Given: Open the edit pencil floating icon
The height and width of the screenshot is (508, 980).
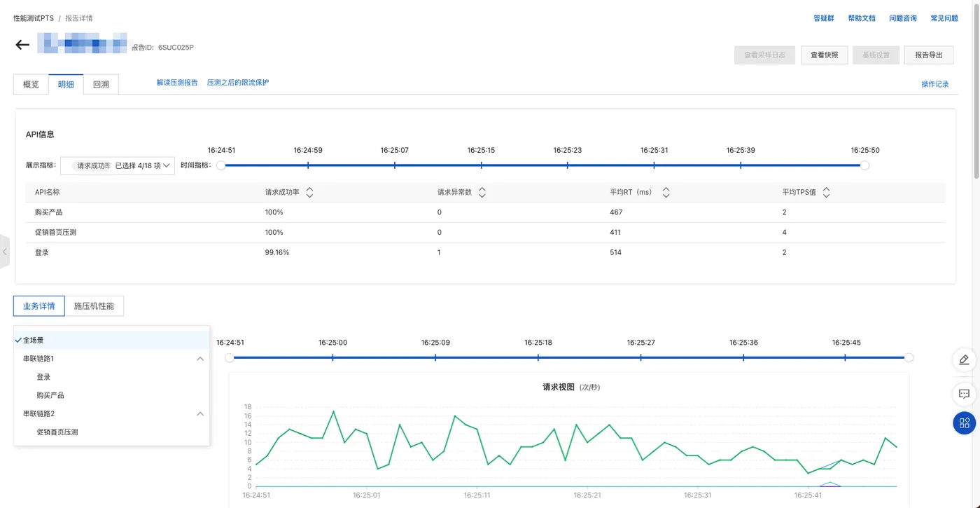Looking at the screenshot, I should point(964,360).
